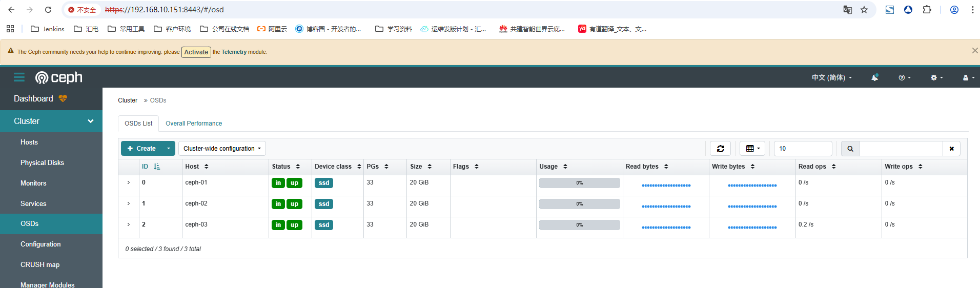This screenshot has height=288, width=980.
Task: Toggle the Ceph hamburger navigation menu
Action: [19, 77]
